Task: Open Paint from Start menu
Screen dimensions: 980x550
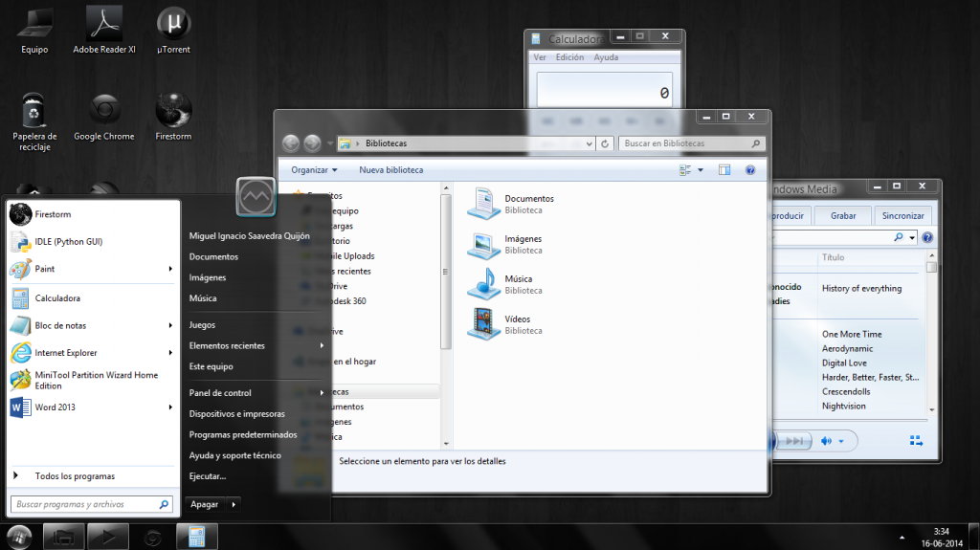Action: (x=93, y=269)
